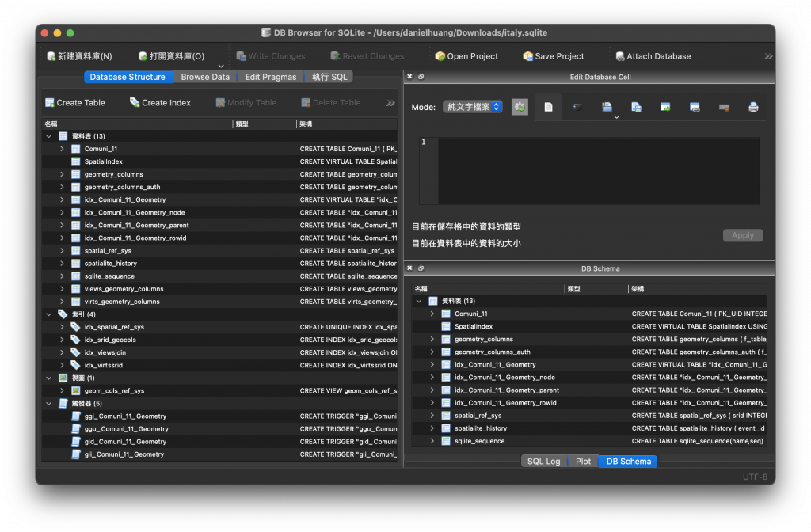Click into the cell text editor area
Screen dimensions: 811x532
(599, 171)
